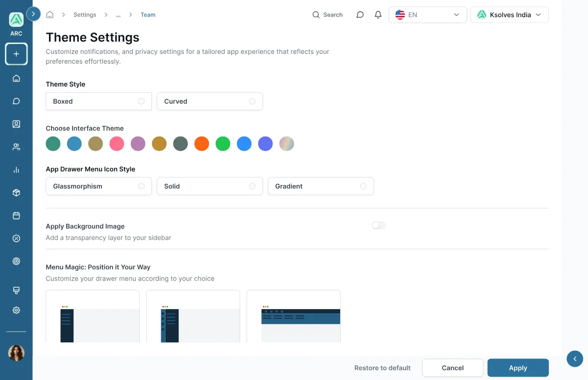
Task: Collapse right panel with blue arrow button
Action: pos(574,359)
